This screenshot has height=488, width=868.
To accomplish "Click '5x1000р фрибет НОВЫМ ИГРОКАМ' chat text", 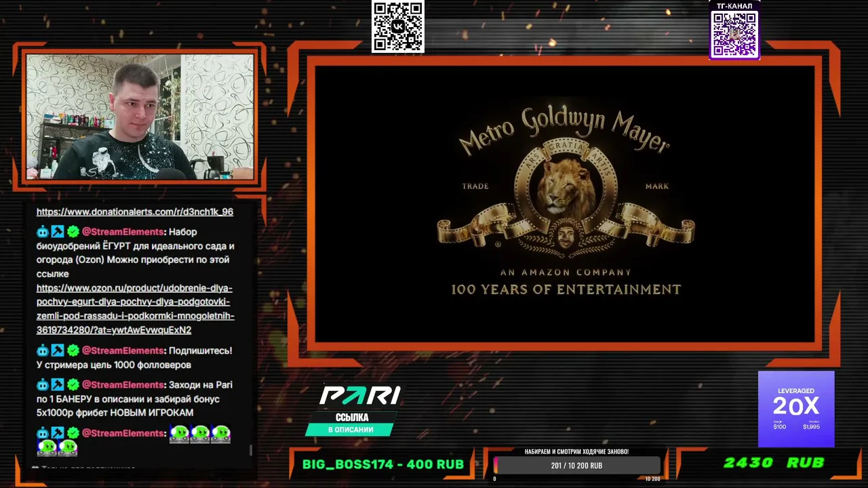I will [x=115, y=412].
